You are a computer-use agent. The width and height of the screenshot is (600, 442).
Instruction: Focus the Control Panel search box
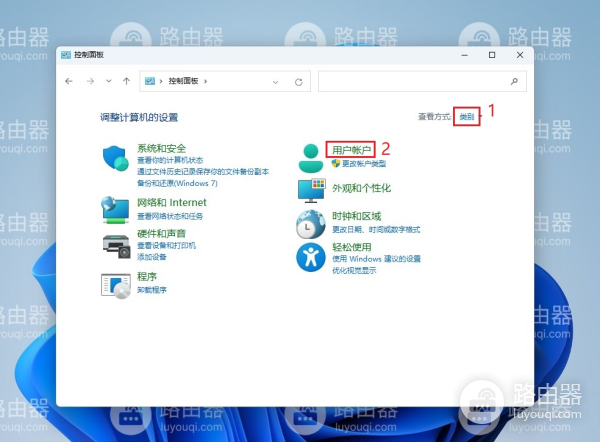(x=422, y=81)
